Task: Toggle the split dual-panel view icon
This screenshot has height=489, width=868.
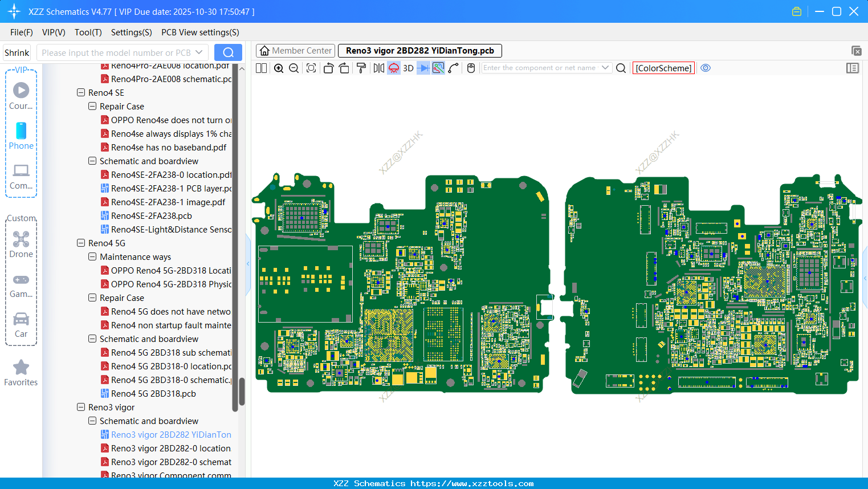Action: (262, 68)
